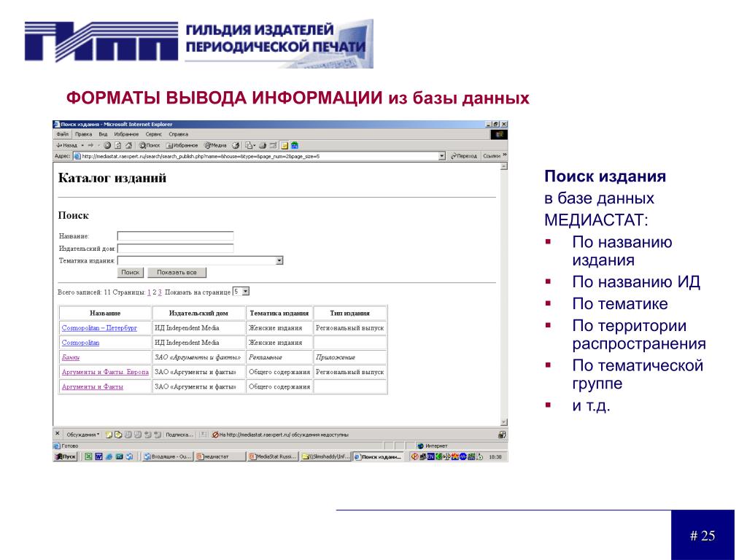Viewport: 747px width, 560px height.
Task: Click the EN language indicator in tray
Action: point(430,456)
